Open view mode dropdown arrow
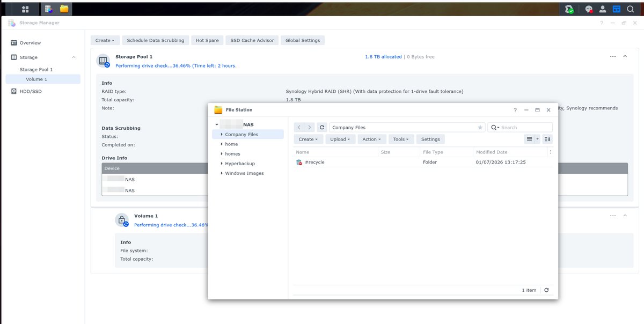The height and width of the screenshot is (324, 644). click(537, 139)
